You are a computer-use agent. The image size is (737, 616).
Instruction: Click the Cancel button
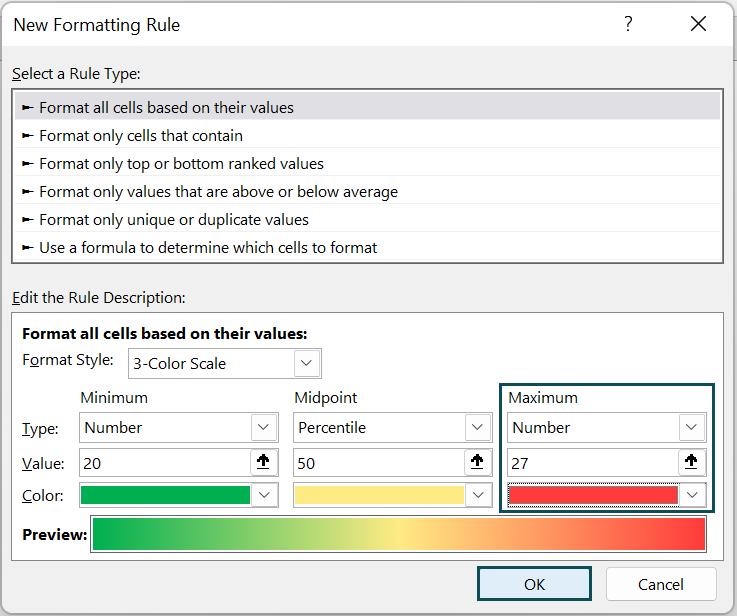[661, 584]
